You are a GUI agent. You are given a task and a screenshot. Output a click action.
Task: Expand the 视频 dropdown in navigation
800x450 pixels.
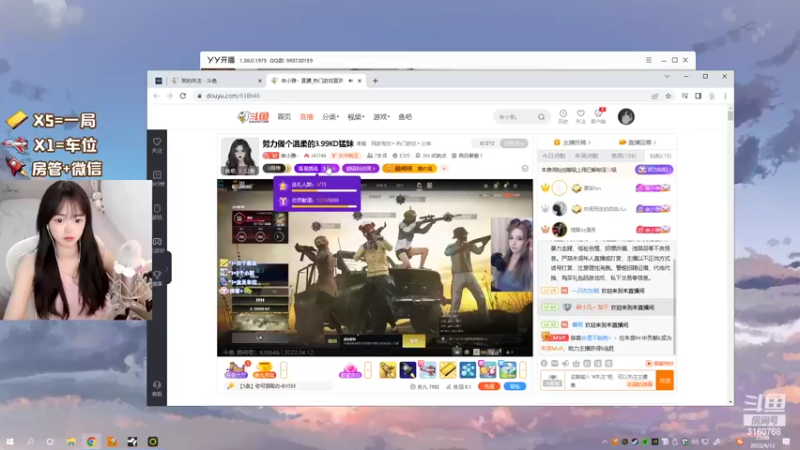(x=356, y=117)
